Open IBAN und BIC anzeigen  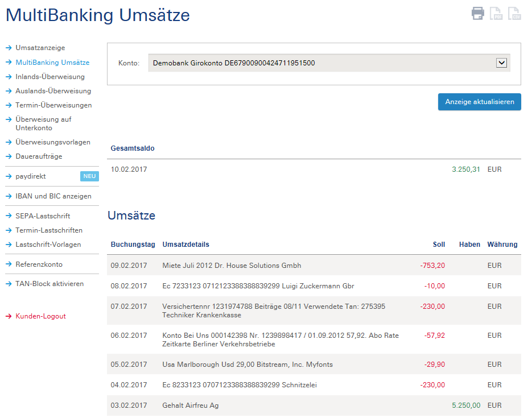coord(53,196)
